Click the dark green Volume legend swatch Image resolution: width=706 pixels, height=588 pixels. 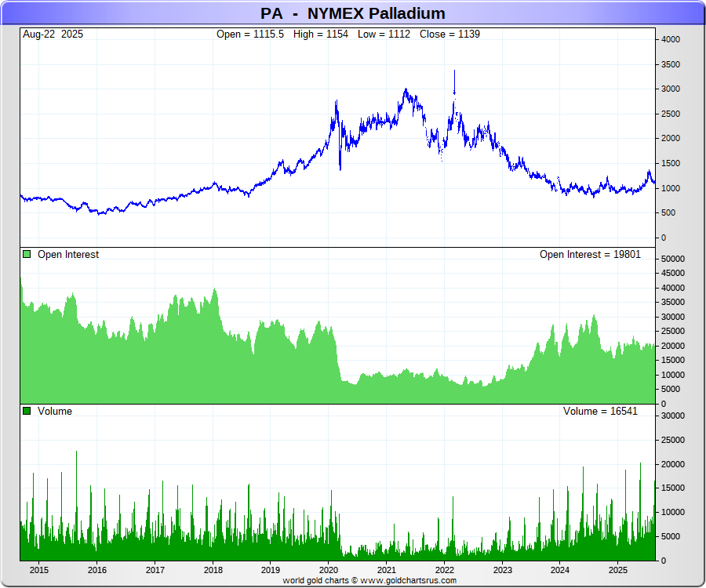point(27,412)
